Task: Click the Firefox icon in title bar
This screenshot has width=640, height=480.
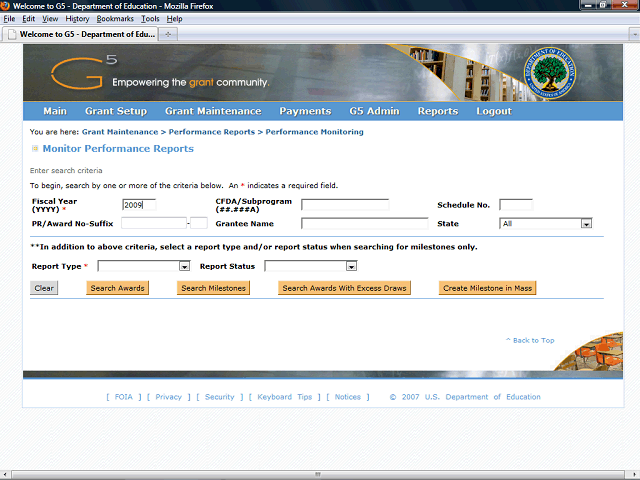Action: tap(5, 6)
